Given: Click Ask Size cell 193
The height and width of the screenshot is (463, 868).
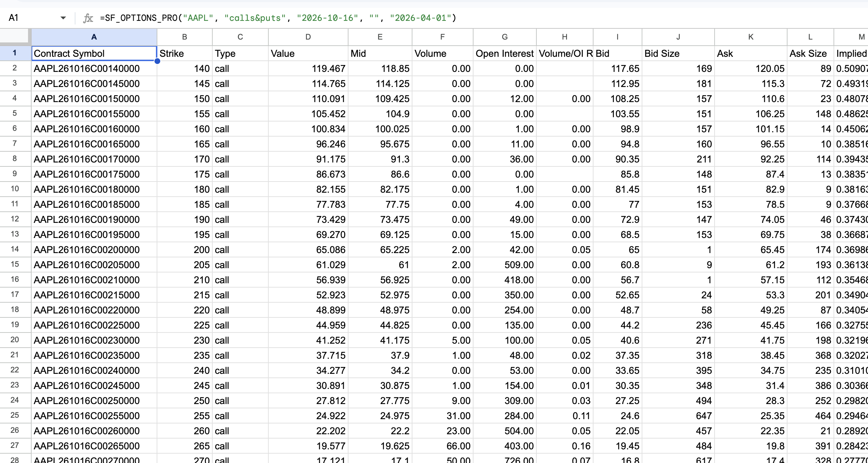Looking at the screenshot, I should 811,265.
